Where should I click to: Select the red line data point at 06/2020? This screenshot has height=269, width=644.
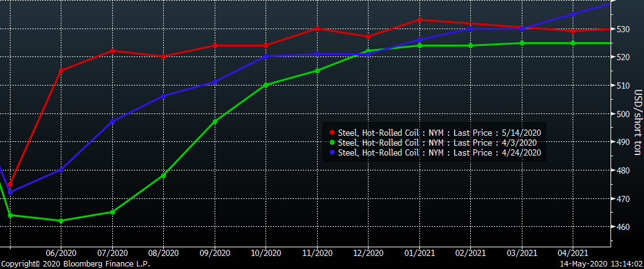(x=61, y=70)
